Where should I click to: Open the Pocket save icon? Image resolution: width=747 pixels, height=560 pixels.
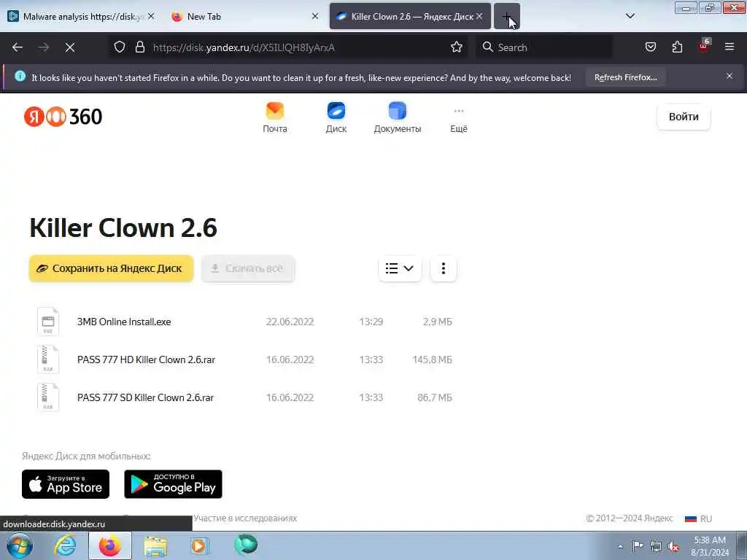point(650,47)
